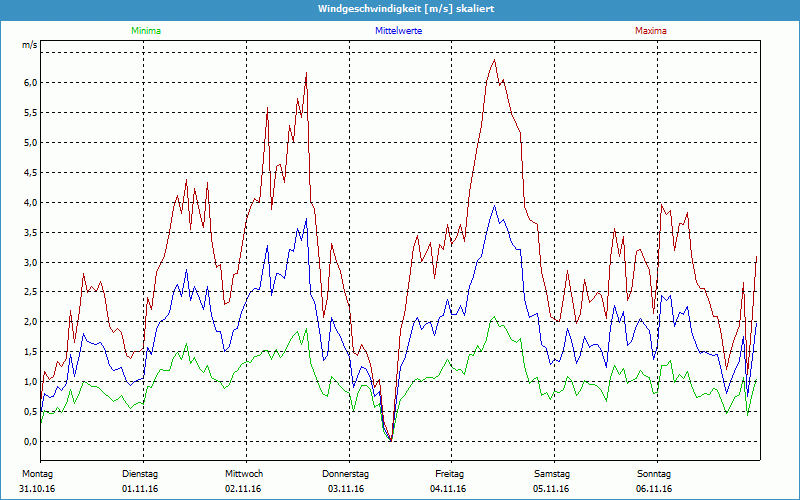This screenshot has width=800, height=500.
Task: Click the blue Mittelwerte peak on Freitag
Action: click(x=494, y=206)
